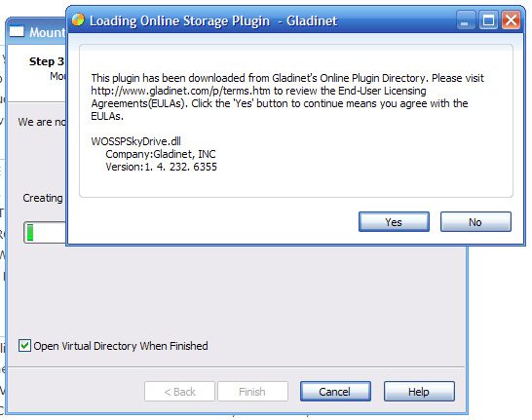Maximize the Loading Online Storage Plugin dialog

tap(488, 20)
